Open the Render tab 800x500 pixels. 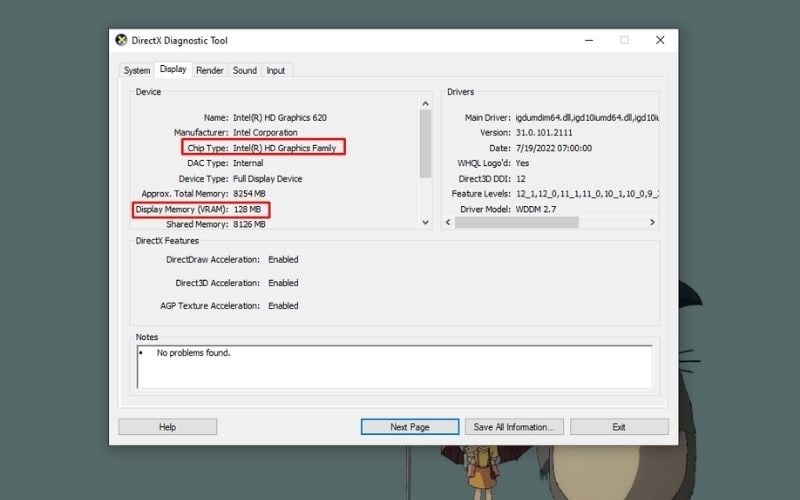tap(210, 70)
